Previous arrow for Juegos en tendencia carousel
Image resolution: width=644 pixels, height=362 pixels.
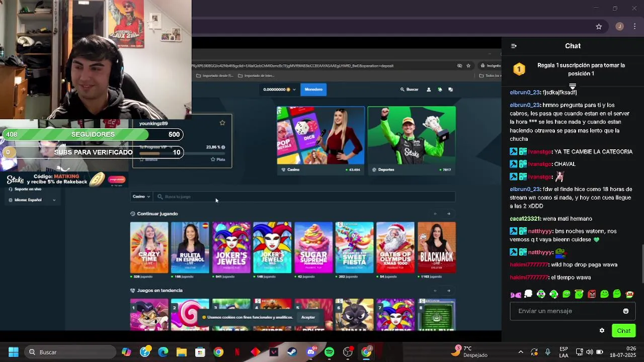[435, 291]
